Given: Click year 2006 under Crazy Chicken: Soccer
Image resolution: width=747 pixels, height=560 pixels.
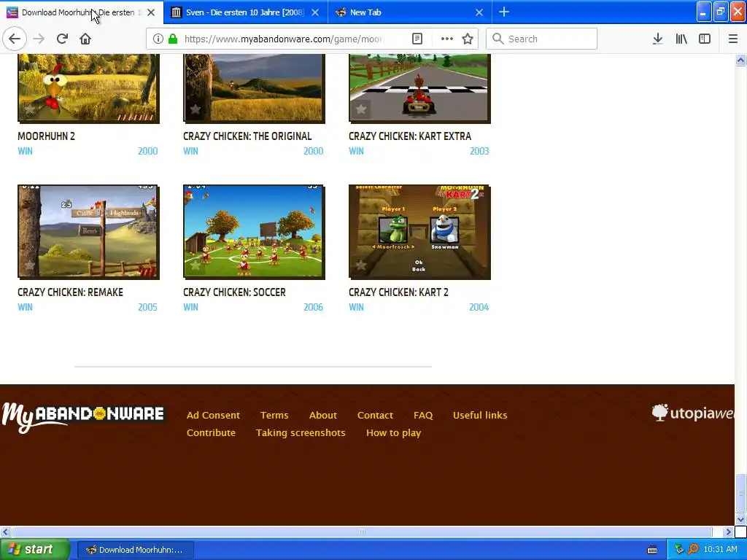Looking at the screenshot, I should [314, 307].
